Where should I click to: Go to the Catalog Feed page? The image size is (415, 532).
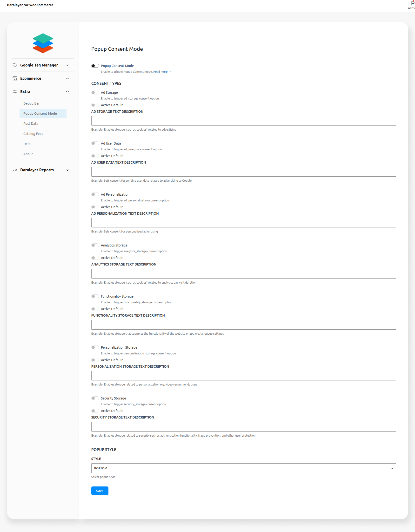[x=33, y=134]
